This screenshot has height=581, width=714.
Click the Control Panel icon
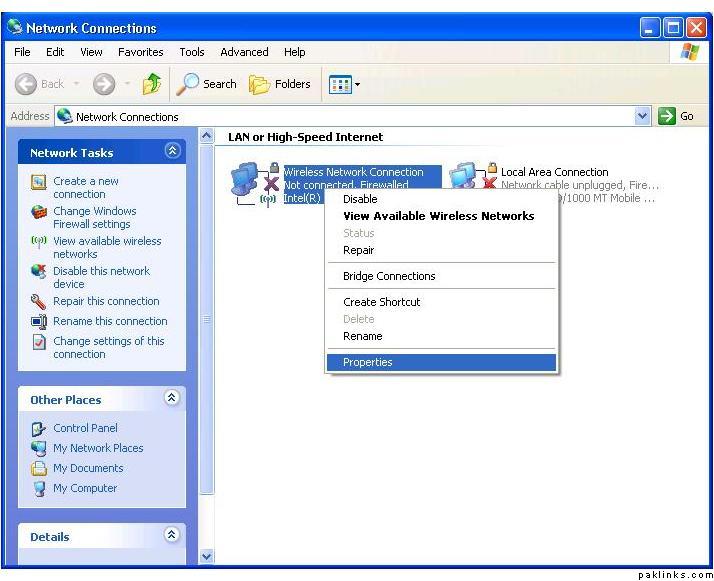click(38, 428)
